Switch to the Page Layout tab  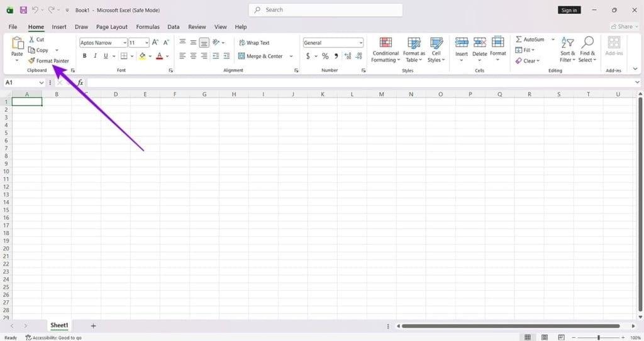112,26
